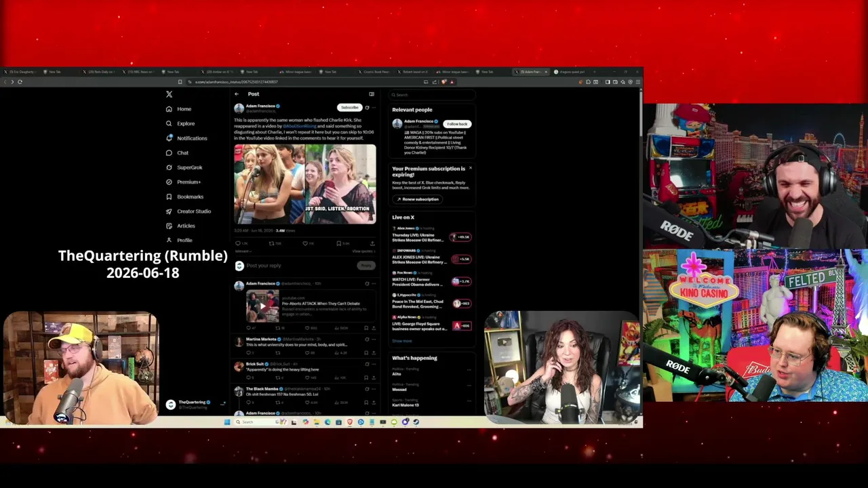868x488 pixels.
Task: Click the Reply button
Action: (366, 266)
